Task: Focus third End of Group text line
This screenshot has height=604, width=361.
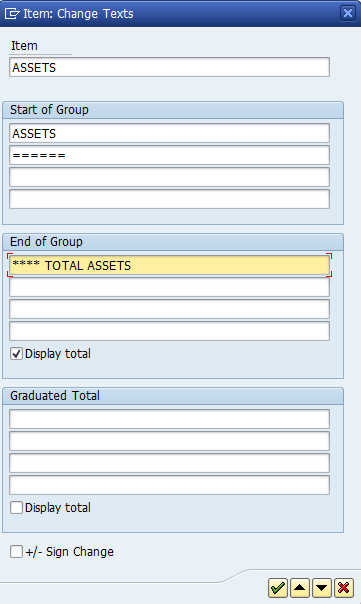Action: (170, 309)
